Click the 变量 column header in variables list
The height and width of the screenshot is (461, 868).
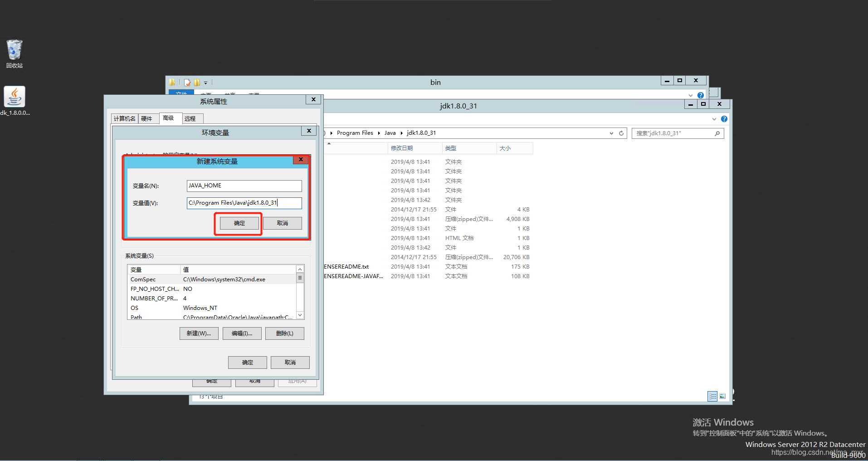[154, 270]
